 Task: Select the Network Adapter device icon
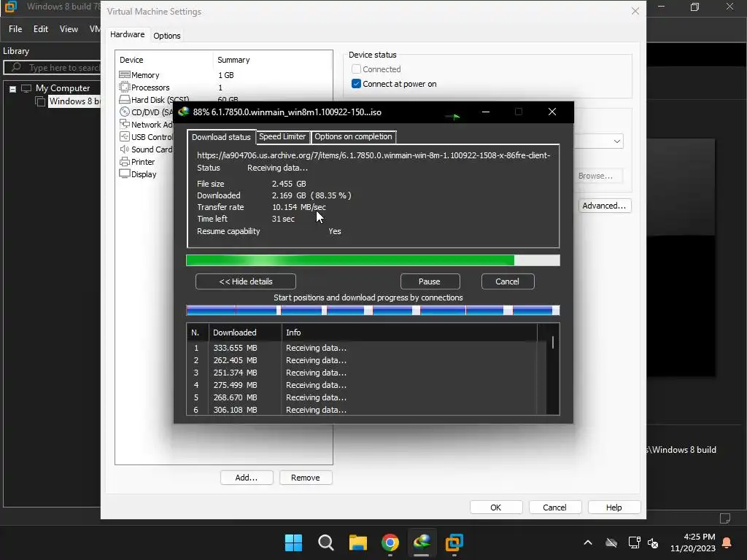[124, 124]
